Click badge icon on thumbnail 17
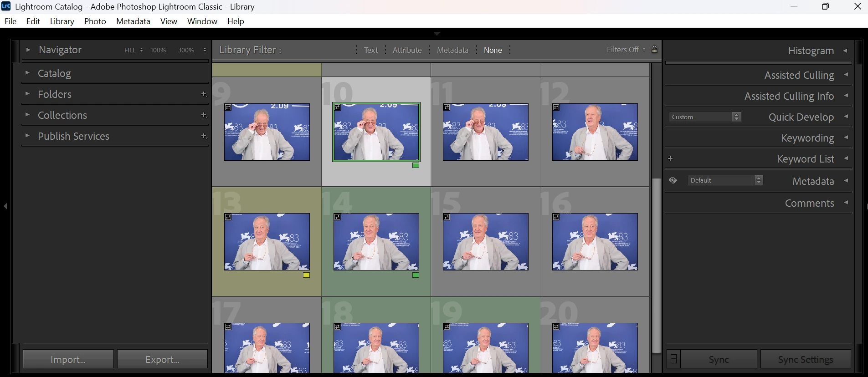This screenshot has height=377, width=868. 228,327
